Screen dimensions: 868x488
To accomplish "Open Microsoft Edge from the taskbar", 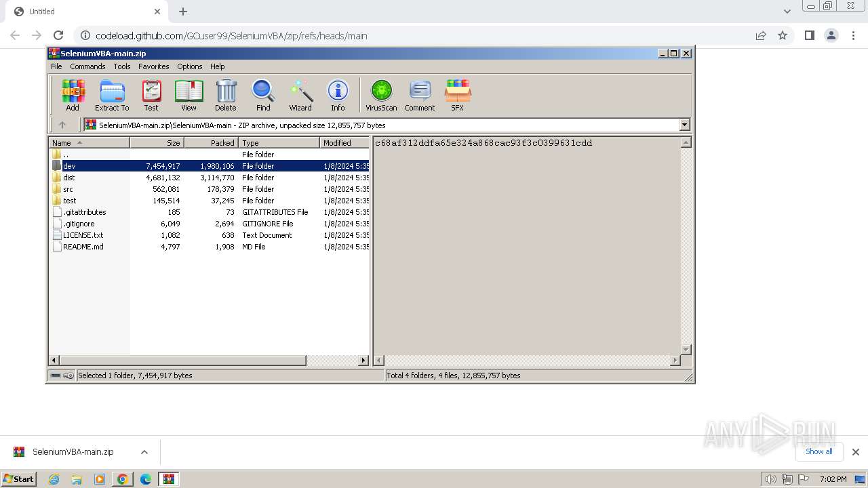I will pyautogui.click(x=145, y=479).
